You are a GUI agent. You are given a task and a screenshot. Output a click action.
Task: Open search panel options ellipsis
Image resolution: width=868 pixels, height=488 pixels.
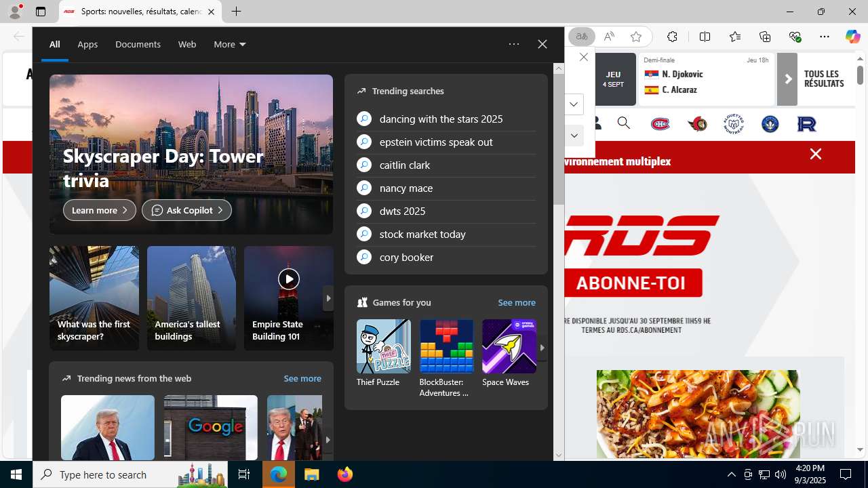click(514, 44)
